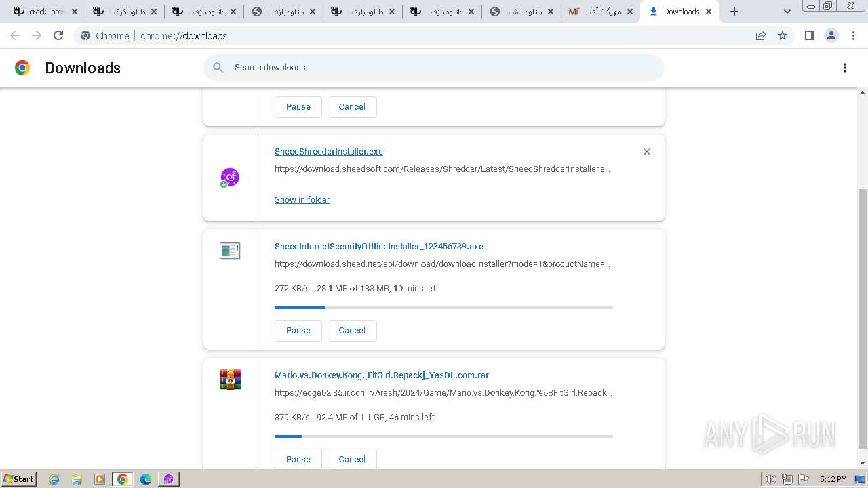Share this page via address bar icon
This screenshot has width=868, height=488.
761,35
